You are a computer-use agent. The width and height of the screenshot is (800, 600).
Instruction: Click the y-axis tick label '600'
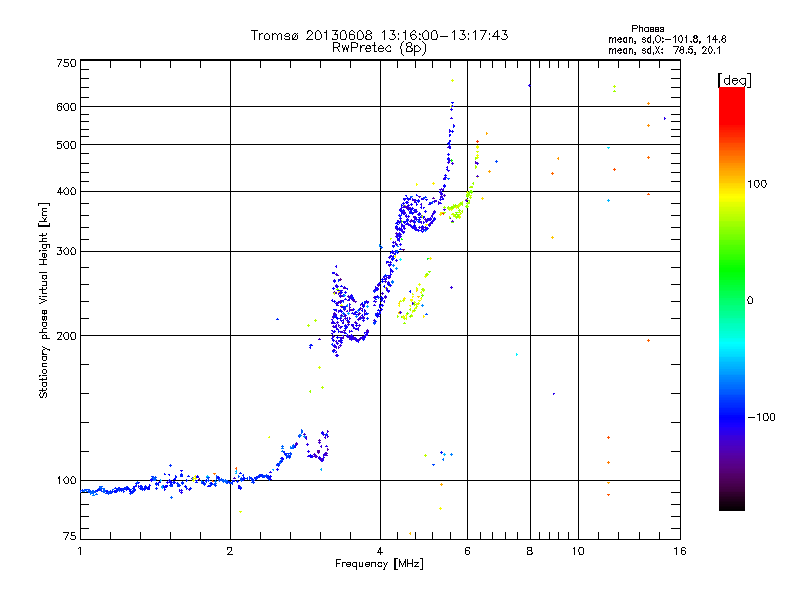click(x=66, y=107)
